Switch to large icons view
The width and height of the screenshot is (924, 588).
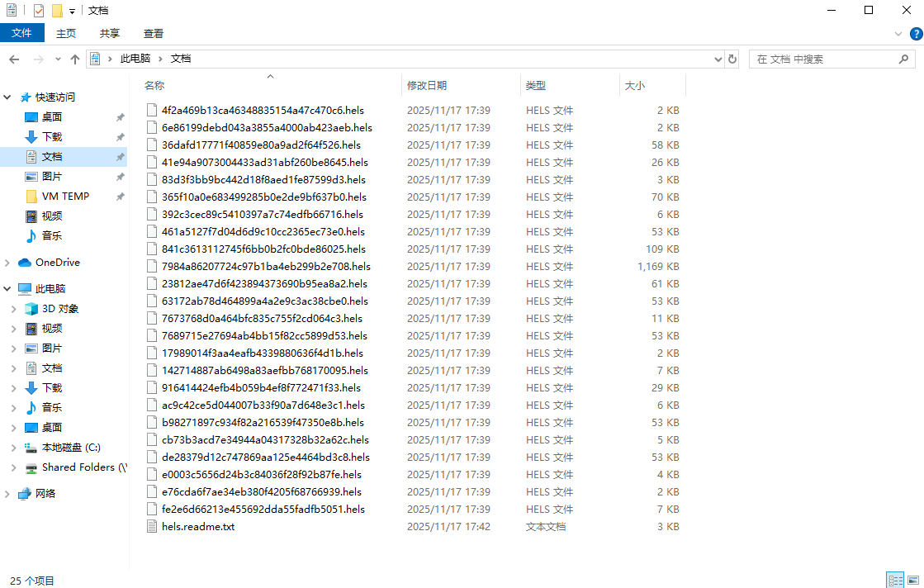click(912, 580)
